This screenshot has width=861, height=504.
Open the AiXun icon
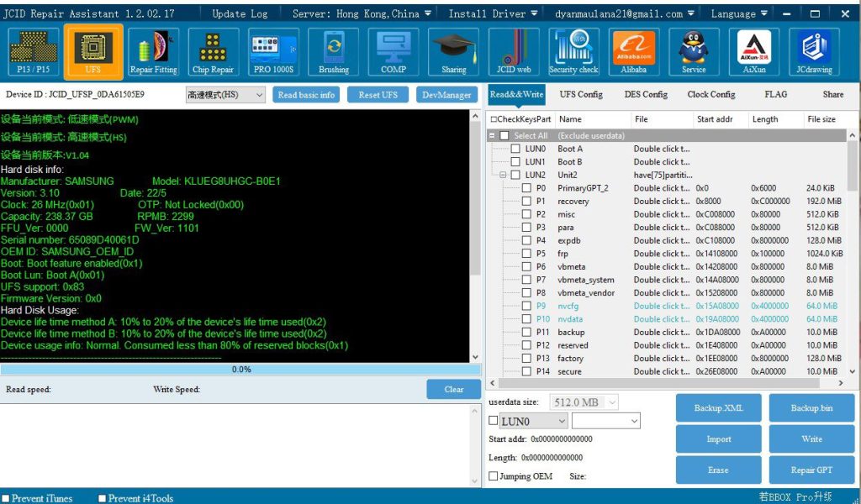[x=754, y=51]
